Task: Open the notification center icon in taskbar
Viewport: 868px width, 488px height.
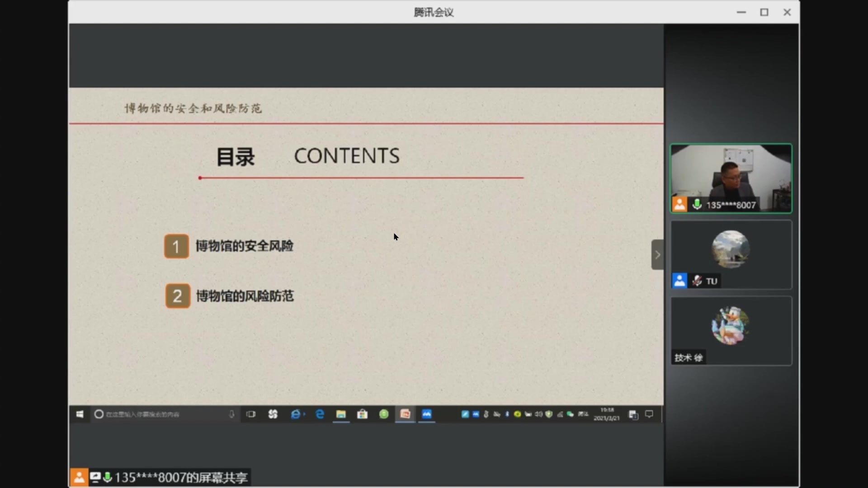Action: coord(649,414)
